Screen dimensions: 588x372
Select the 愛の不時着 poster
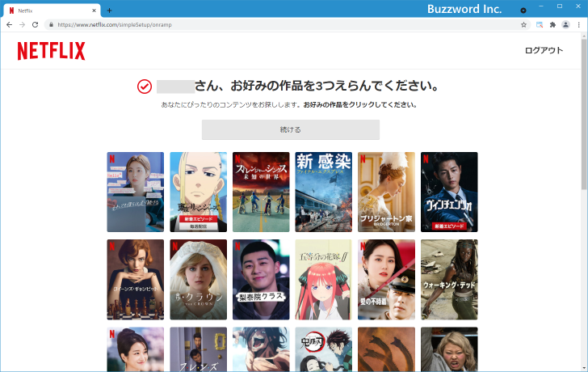pos(386,280)
